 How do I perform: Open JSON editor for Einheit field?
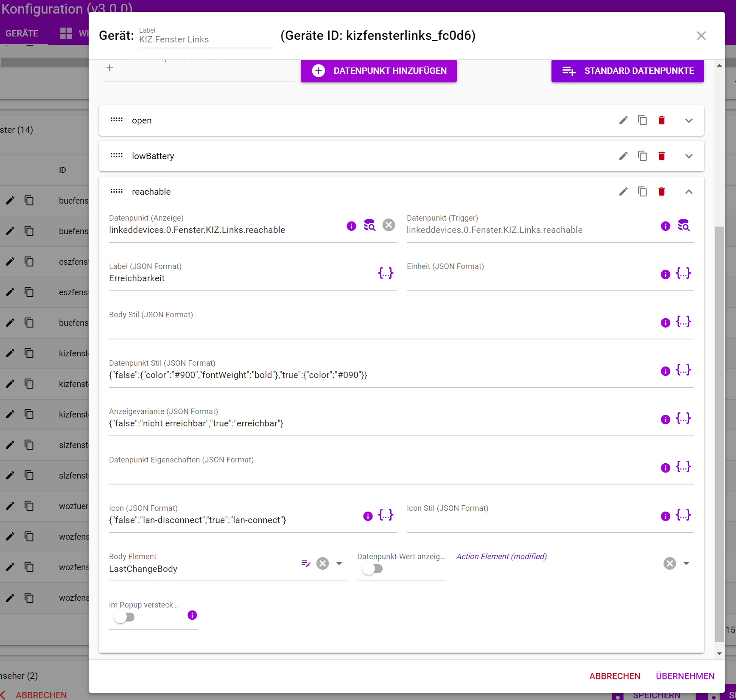click(x=683, y=273)
